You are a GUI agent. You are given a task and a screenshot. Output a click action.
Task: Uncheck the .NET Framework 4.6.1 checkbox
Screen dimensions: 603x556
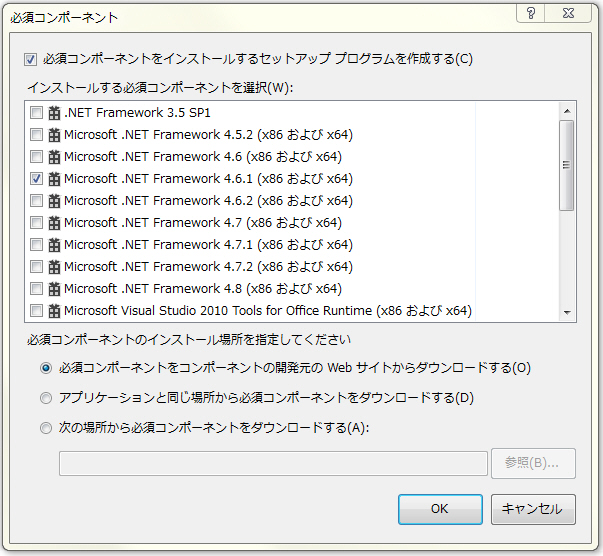point(37,178)
